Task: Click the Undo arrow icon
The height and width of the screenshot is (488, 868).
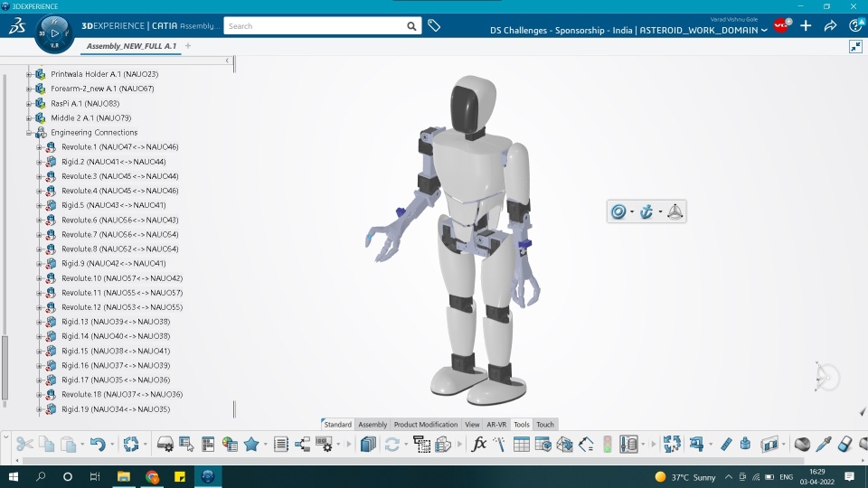Action: [x=96, y=444]
